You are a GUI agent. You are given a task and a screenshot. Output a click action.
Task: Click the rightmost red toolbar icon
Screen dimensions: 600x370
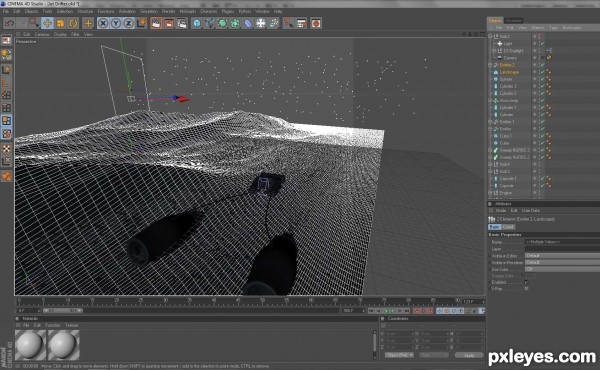[316, 23]
